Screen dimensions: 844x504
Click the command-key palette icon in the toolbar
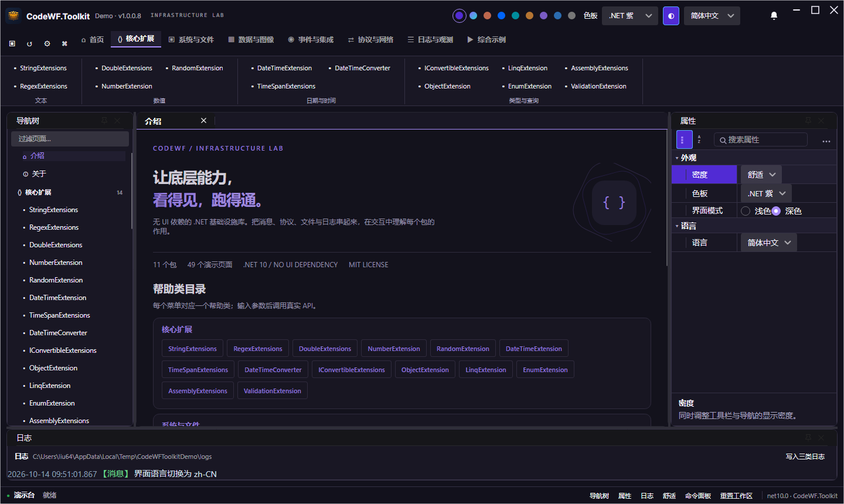pyautogui.click(x=64, y=43)
